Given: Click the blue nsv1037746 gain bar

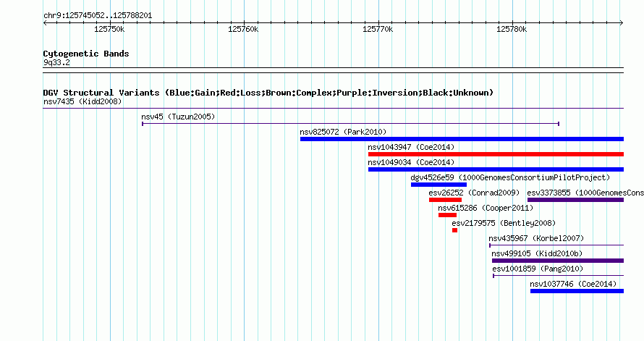Looking at the screenshot, I should (x=577, y=291).
